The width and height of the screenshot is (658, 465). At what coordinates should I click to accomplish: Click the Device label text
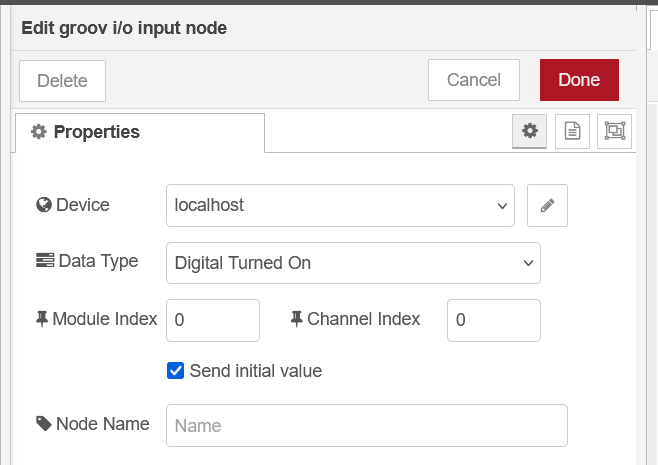click(x=83, y=205)
